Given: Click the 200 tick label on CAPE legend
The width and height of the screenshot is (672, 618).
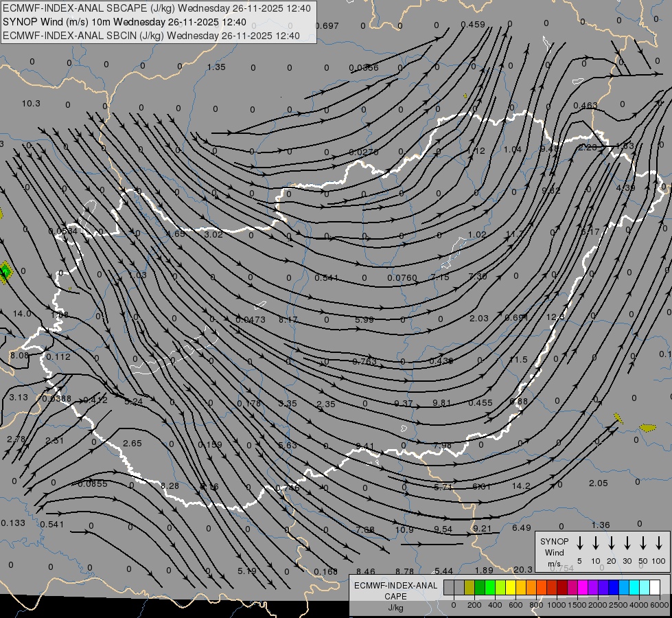Looking at the screenshot, I should (x=474, y=605).
